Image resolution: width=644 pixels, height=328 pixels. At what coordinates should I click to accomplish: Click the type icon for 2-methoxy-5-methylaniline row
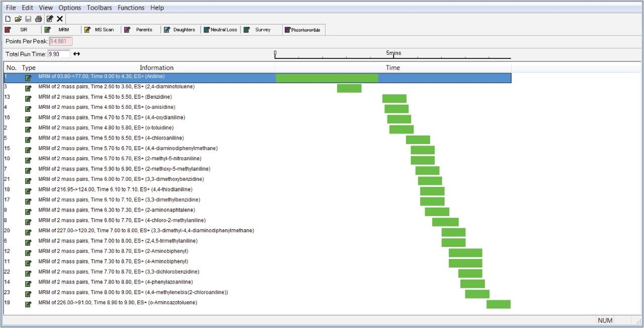click(x=28, y=170)
